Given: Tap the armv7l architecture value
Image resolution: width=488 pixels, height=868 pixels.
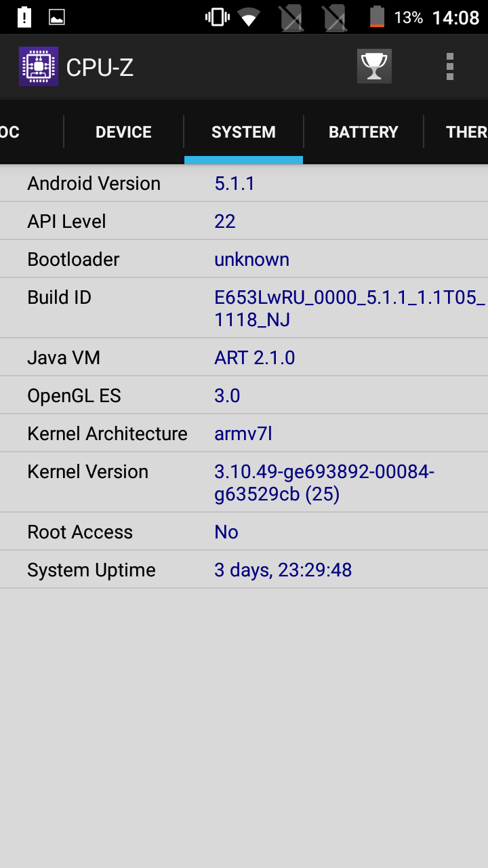Looking at the screenshot, I should pyautogui.click(x=243, y=433).
